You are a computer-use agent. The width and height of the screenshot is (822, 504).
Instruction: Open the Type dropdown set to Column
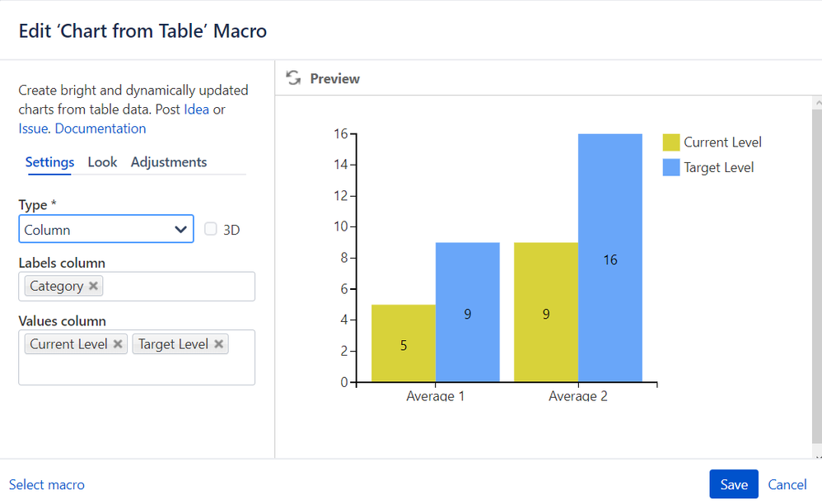[106, 230]
